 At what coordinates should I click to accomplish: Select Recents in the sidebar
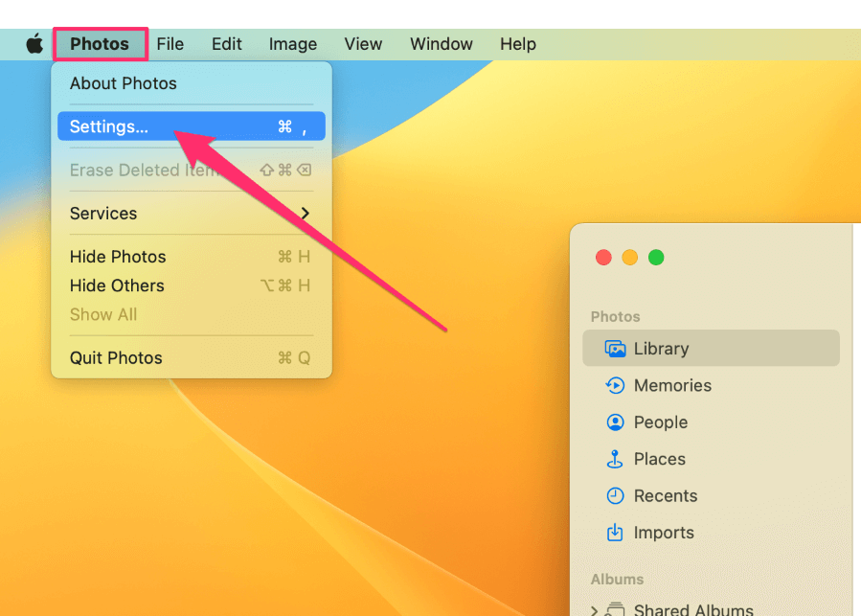pyautogui.click(x=711, y=495)
